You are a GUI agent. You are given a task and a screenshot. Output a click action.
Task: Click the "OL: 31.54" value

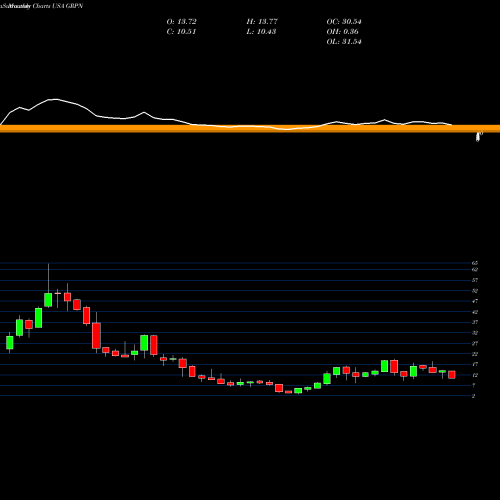pyautogui.click(x=344, y=42)
